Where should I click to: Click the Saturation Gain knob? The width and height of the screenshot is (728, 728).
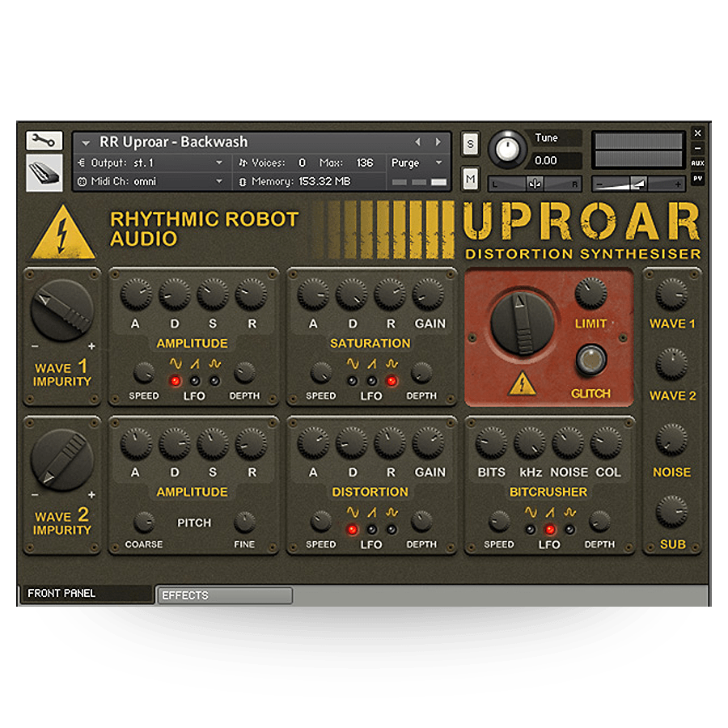pyautogui.click(x=428, y=294)
